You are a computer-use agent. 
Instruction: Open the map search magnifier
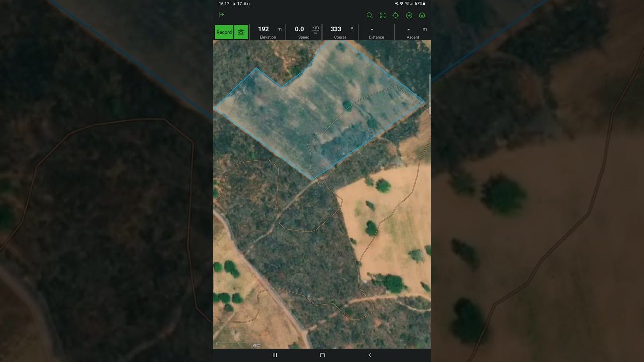point(369,15)
